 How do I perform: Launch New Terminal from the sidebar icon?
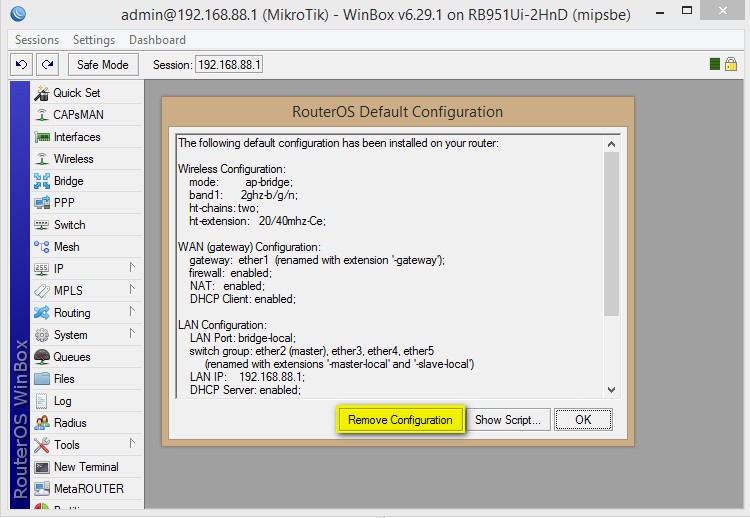(x=42, y=467)
